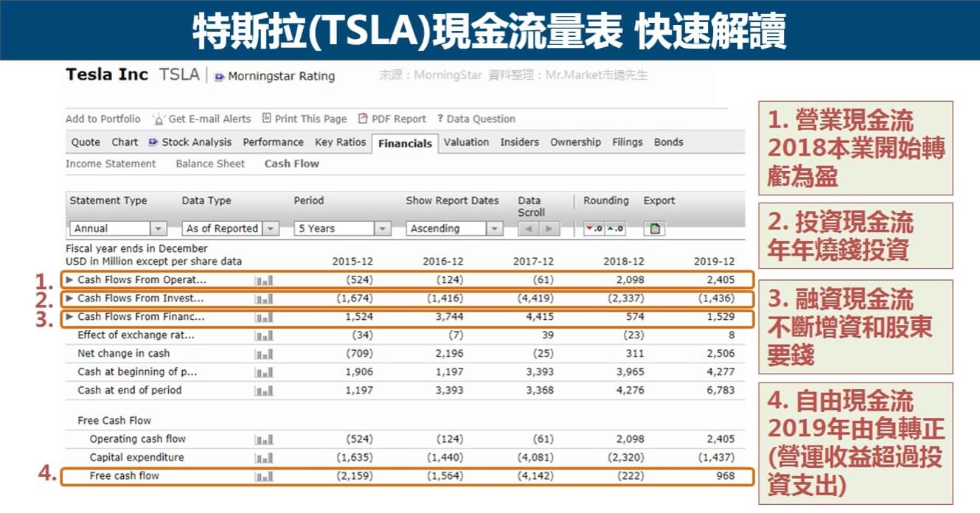Open chart icon beside Operating cash flow
This screenshot has width=980, height=513.
pos(263,439)
